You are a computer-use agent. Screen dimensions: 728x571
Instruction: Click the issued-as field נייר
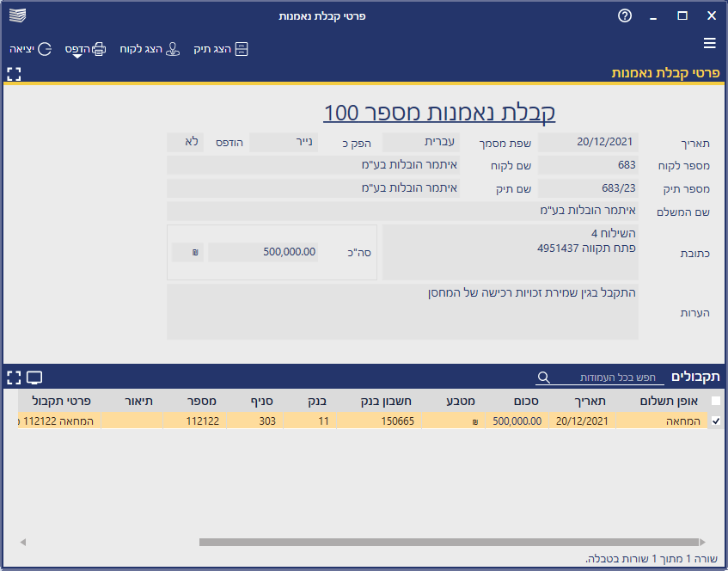click(284, 142)
